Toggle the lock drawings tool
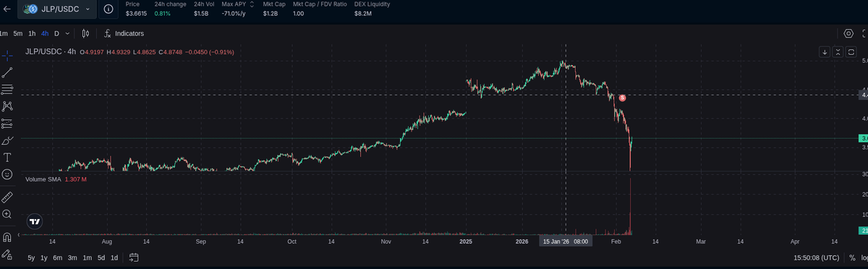Viewport: 868px width, 269px height. click(x=7, y=254)
